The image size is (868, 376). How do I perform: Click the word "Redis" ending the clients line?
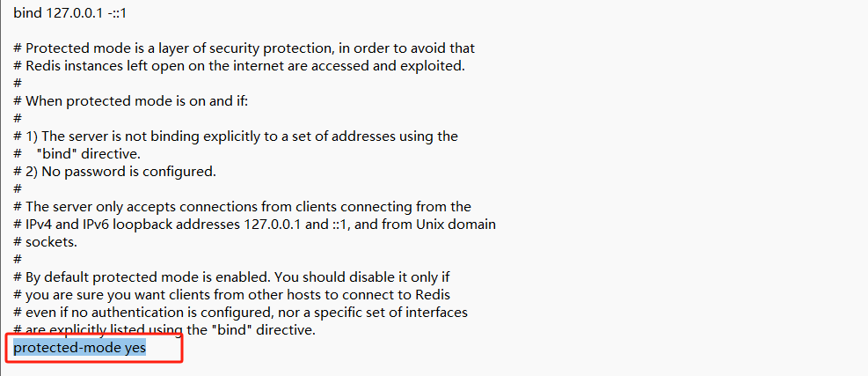(430, 294)
